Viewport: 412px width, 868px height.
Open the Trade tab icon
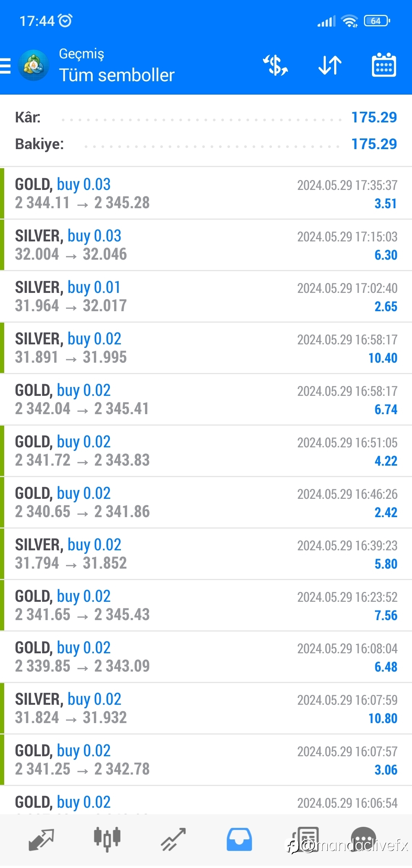click(x=173, y=840)
